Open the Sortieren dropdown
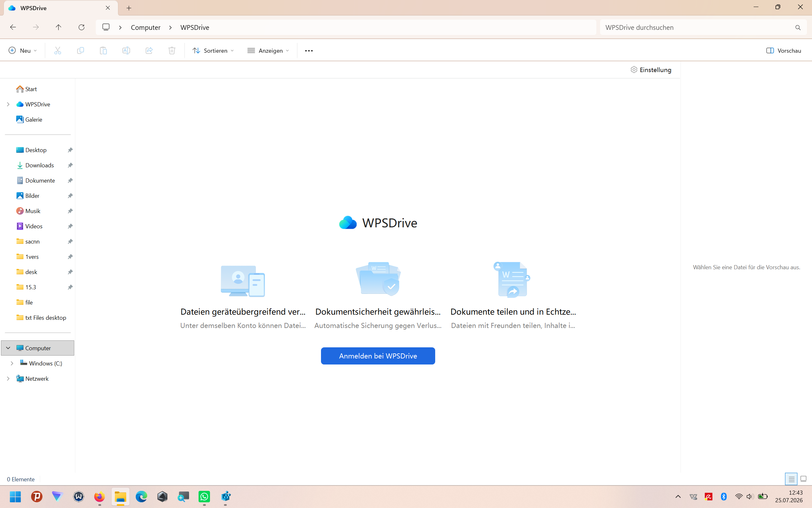Image resolution: width=812 pixels, height=508 pixels. pos(213,50)
